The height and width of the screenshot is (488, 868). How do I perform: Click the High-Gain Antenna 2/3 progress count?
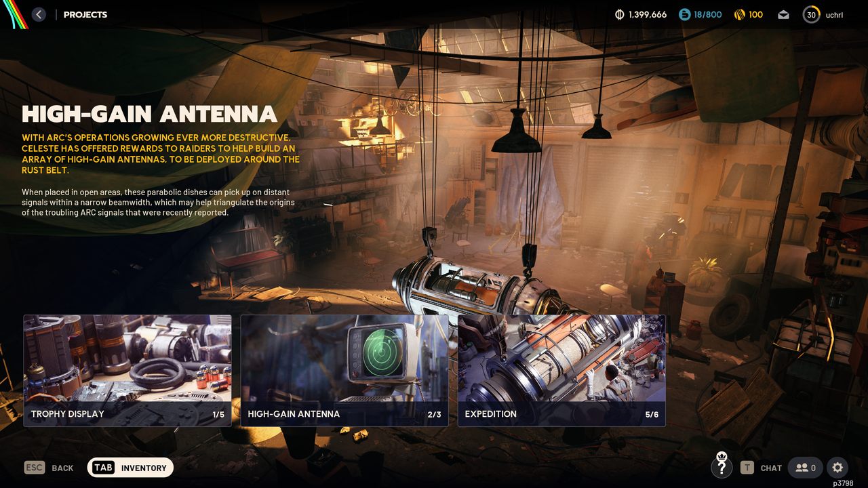coord(435,414)
